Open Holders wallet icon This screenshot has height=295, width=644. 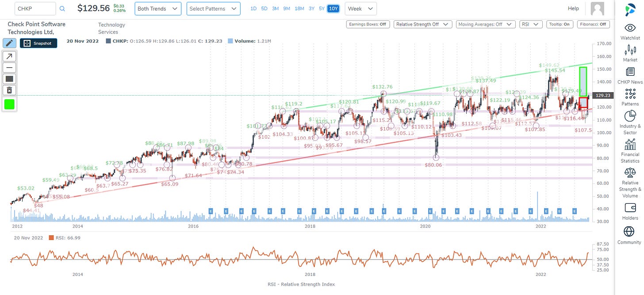coord(630,208)
